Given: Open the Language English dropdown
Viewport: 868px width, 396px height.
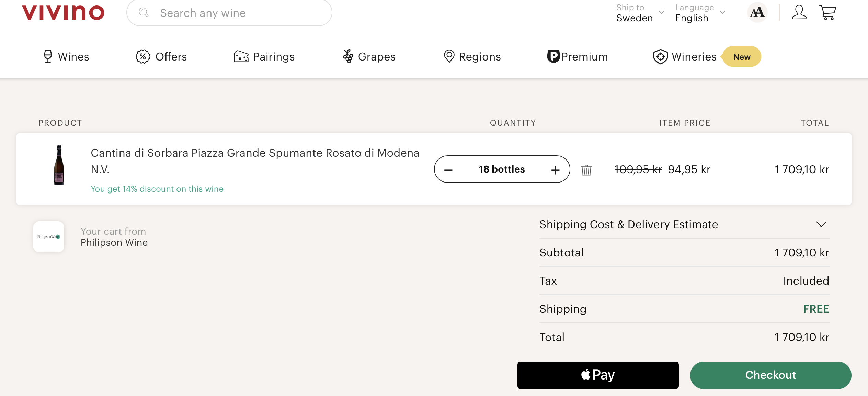Looking at the screenshot, I should 700,13.
